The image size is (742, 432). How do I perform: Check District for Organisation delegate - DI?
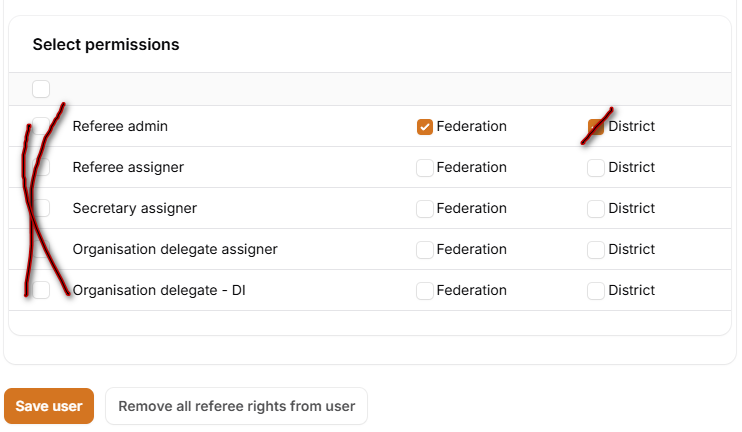coord(596,290)
